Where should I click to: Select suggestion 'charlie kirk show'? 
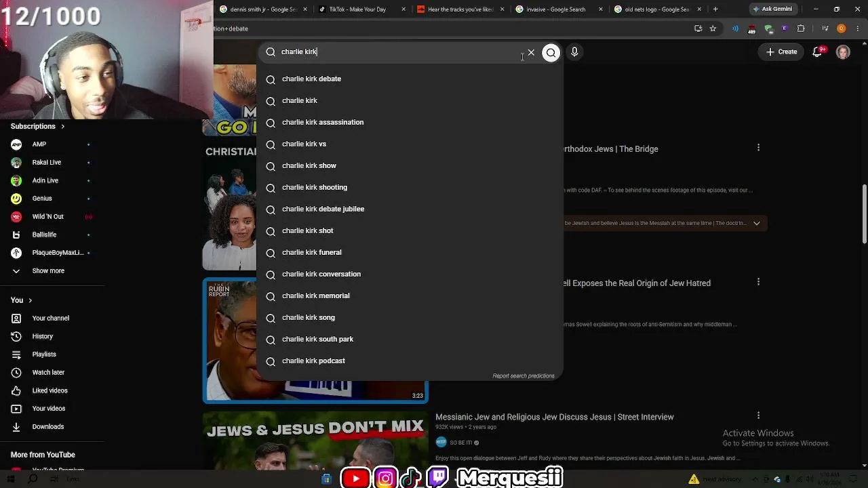(410, 166)
